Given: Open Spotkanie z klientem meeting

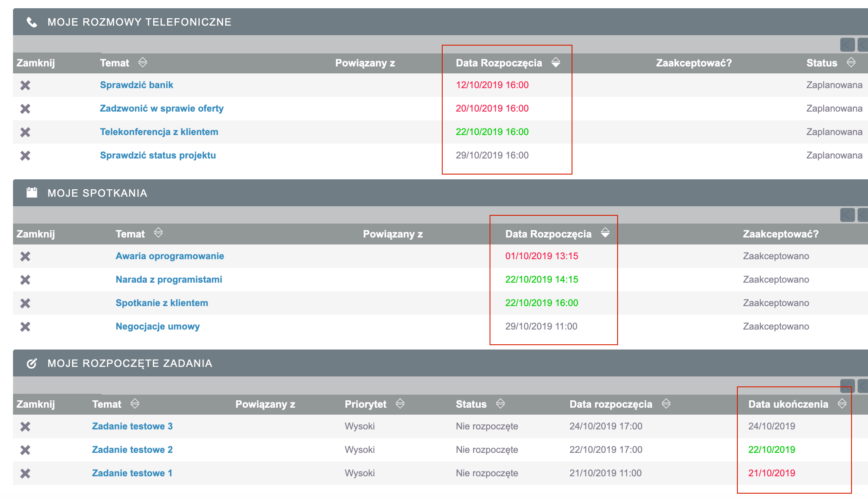Looking at the screenshot, I should (x=162, y=303).
